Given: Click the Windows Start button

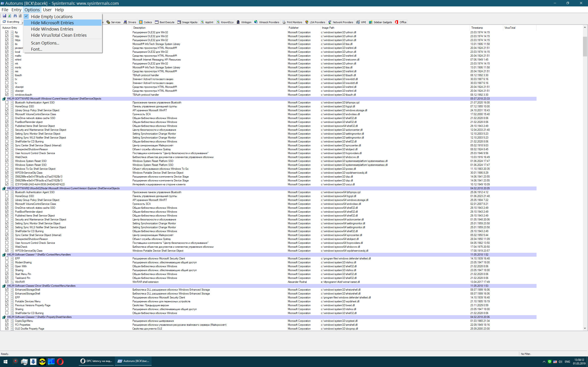Looking at the screenshot, I should (x=5, y=362).
